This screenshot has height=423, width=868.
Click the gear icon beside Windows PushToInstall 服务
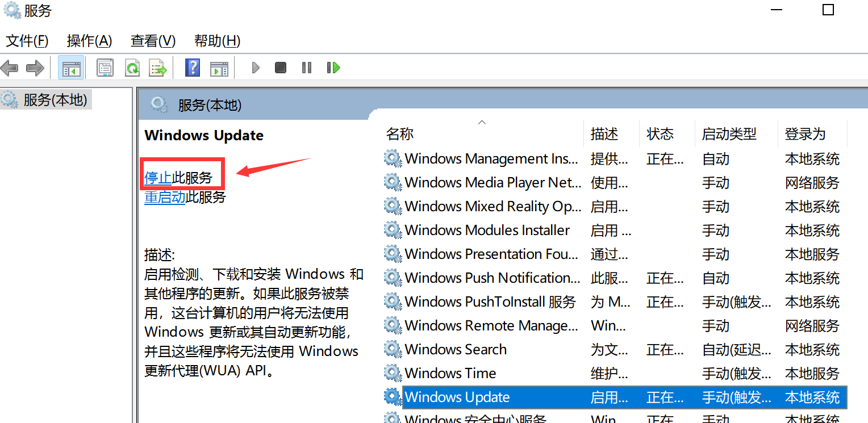coord(393,301)
